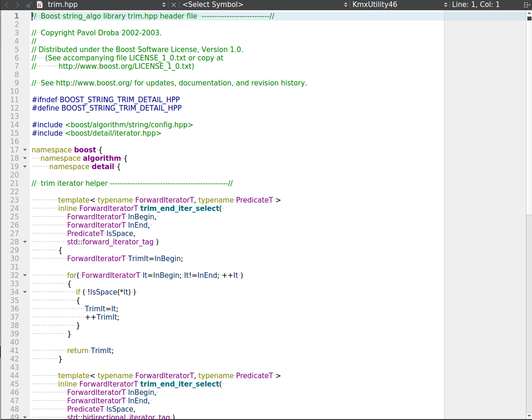The width and height of the screenshot is (532, 420).
Task: Open the KmxUtility46 dropdown
Action: coord(446,5)
